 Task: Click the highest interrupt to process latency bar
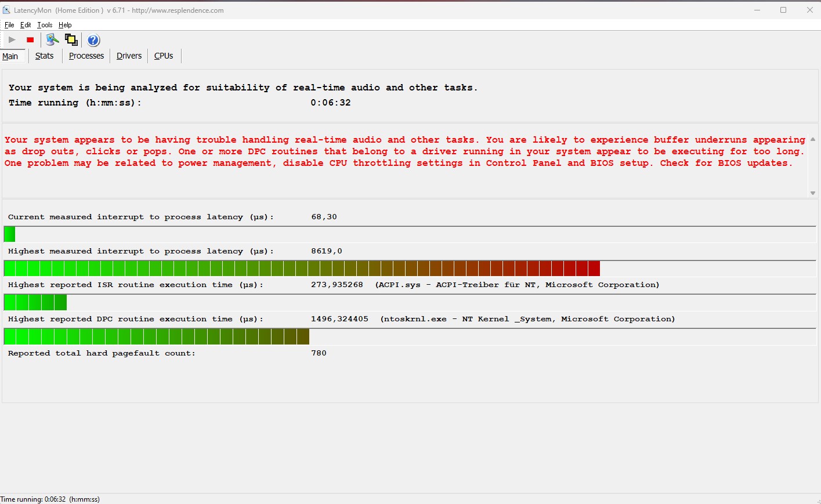click(410, 269)
